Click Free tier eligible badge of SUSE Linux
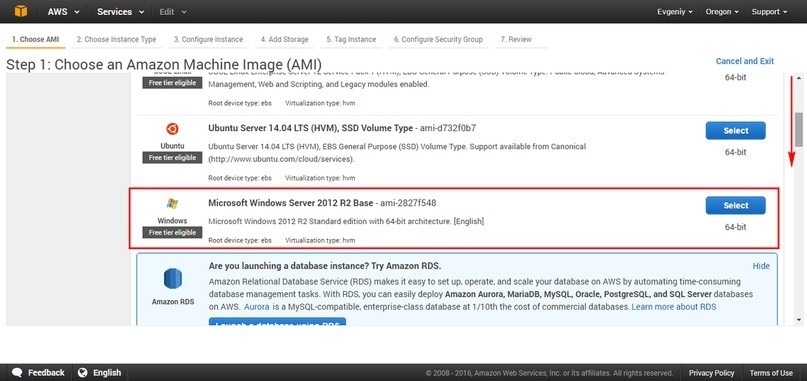Viewport: 807px width, 381px height. (172, 83)
